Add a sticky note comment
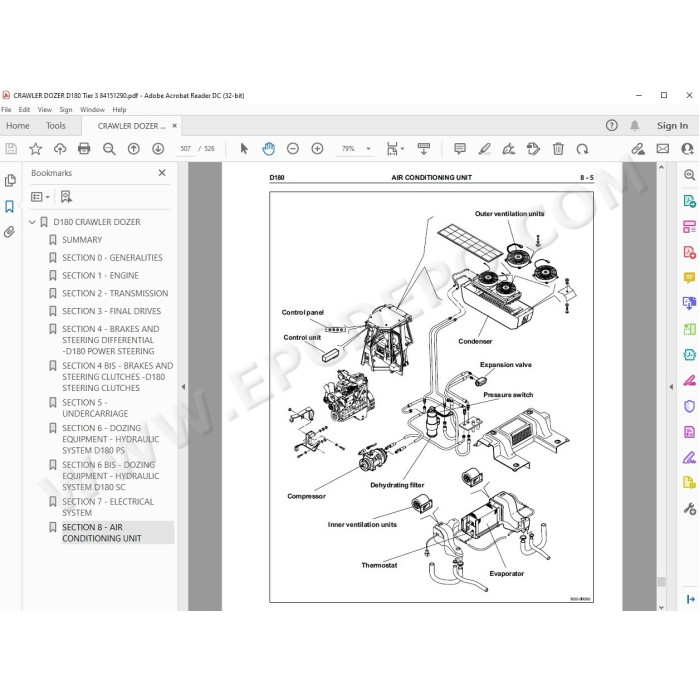The width and height of the screenshot is (700, 700). (x=460, y=149)
